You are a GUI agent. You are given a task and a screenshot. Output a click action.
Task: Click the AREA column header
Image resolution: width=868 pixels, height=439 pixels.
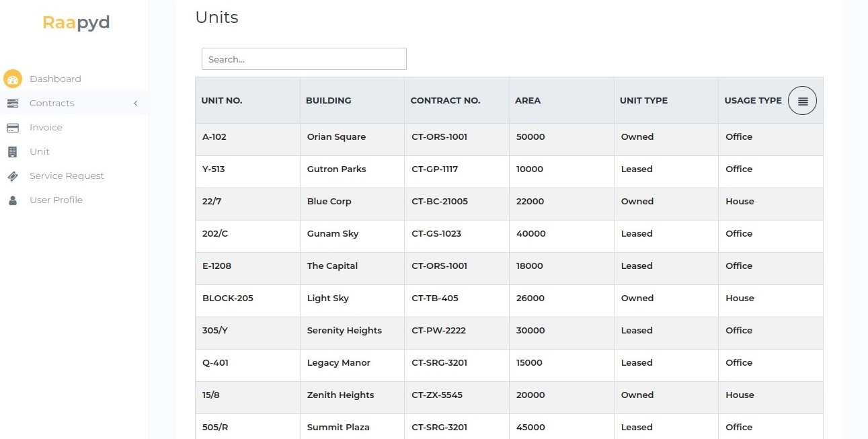pos(528,100)
